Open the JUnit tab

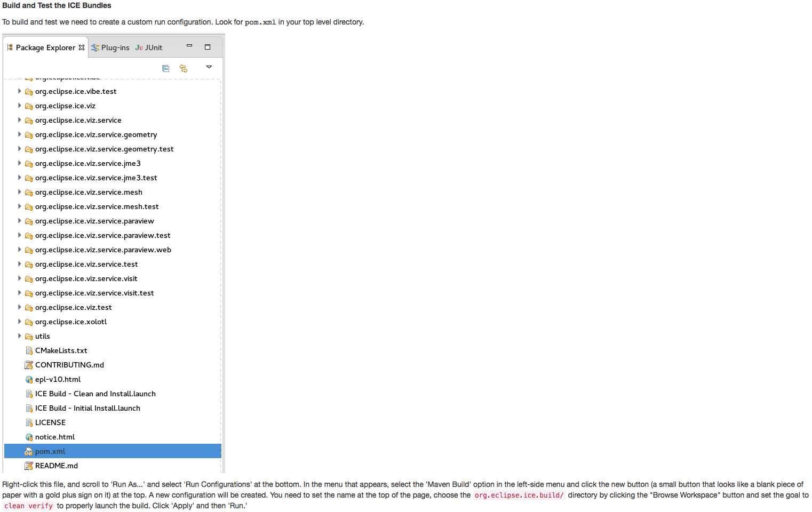149,47
